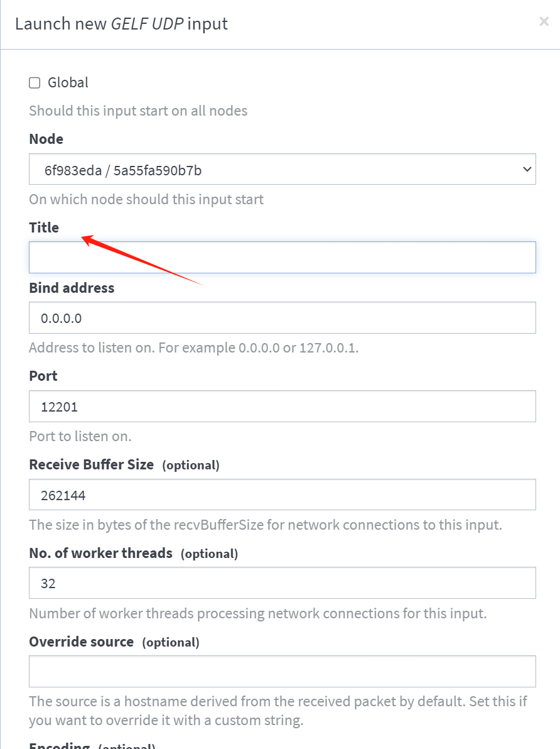Click the Title field label
This screenshot has width=560, height=749.
click(x=44, y=227)
